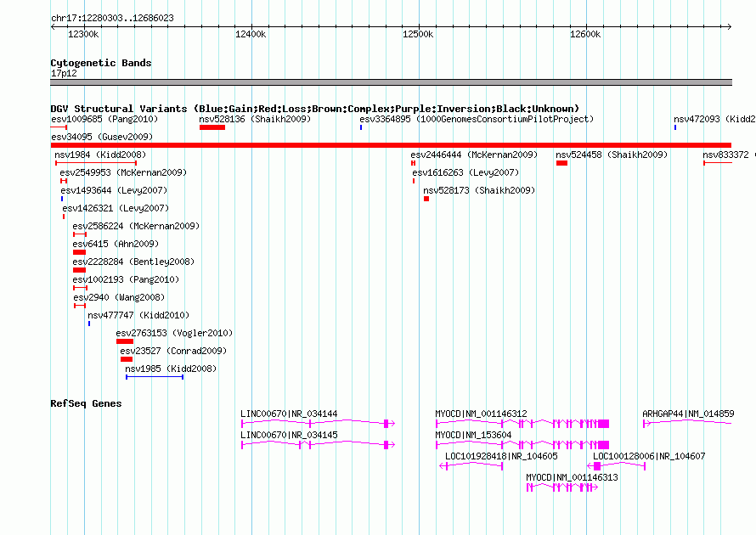Image resolution: width=756 pixels, height=535 pixels.
Task: Click nsv472093 variant label
Action: [714, 119]
